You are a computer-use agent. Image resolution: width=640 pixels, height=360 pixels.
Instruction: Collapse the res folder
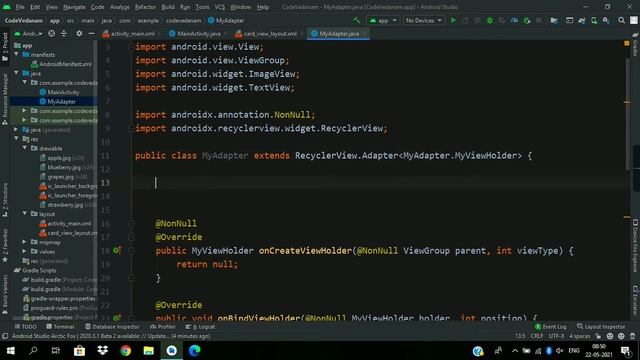pos(17,139)
